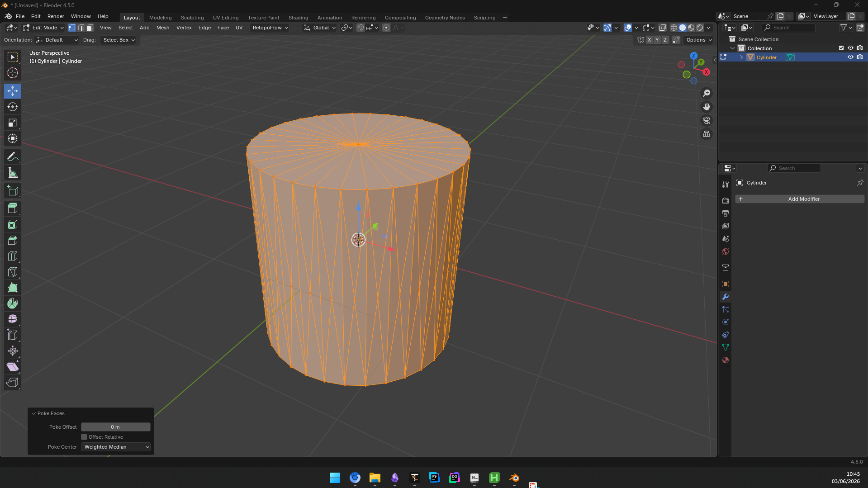Click the RetopoFlow button
The image size is (868, 488).
270,28
